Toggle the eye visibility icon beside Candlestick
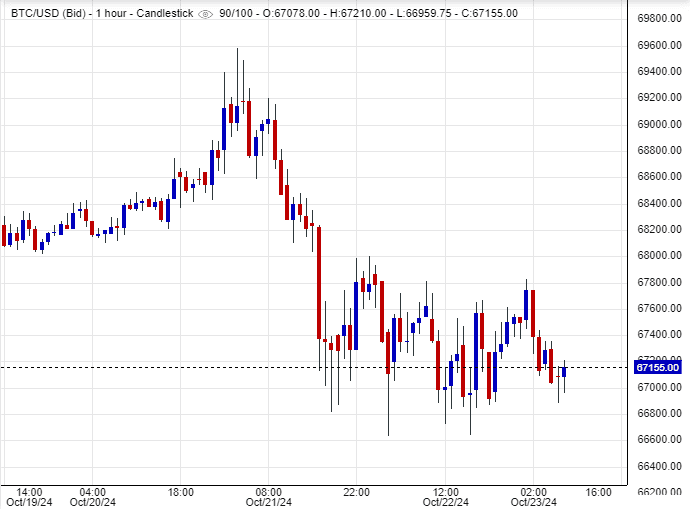The width and height of the screenshot is (690, 509). click(x=205, y=14)
